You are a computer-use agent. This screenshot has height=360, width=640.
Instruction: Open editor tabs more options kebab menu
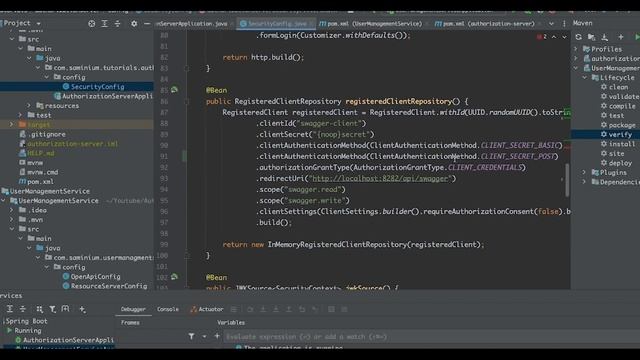tap(564, 24)
